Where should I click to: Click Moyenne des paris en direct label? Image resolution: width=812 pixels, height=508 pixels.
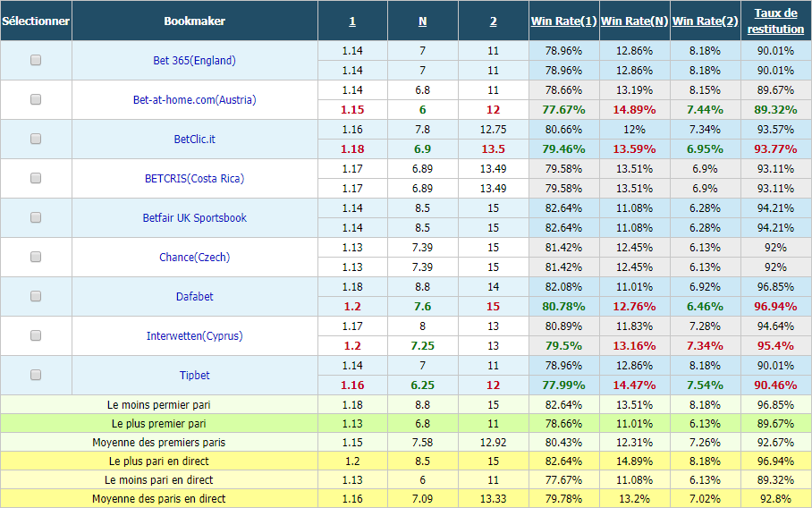pos(158,499)
